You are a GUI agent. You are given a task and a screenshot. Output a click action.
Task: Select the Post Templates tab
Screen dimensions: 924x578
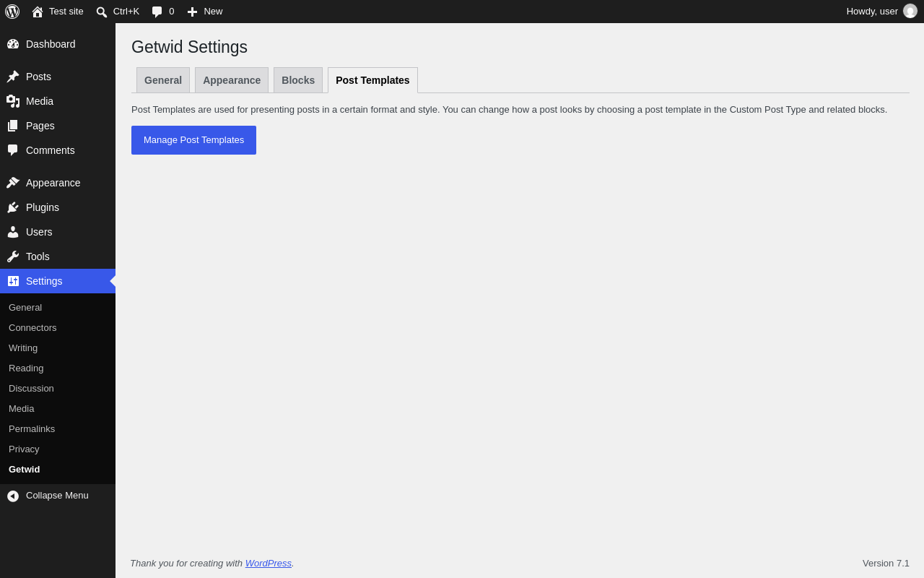pos(372,80)
